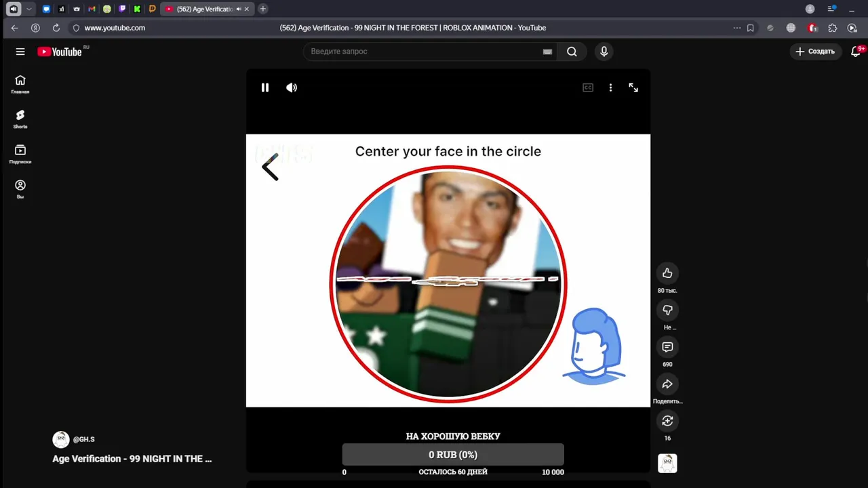Open the Подписки subscriptions sidebar item

pos(20,155)
